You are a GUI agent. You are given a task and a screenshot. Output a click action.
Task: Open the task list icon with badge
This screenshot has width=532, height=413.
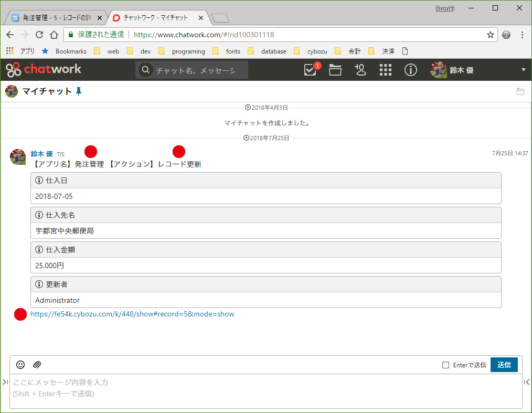(x=310, y=70)
